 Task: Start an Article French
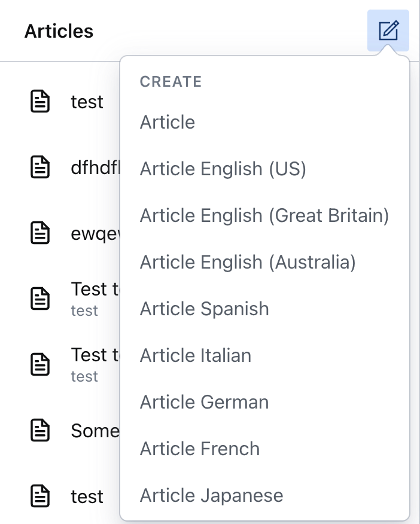200,449
